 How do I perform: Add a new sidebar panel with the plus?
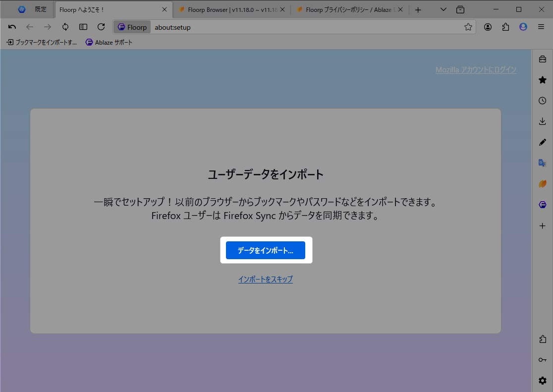542,225
